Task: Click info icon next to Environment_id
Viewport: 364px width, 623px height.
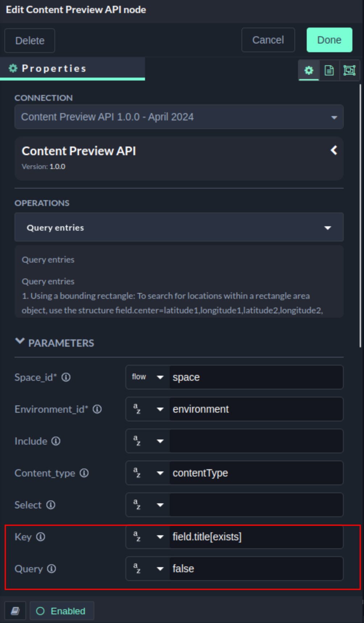Action: (97, 409)
